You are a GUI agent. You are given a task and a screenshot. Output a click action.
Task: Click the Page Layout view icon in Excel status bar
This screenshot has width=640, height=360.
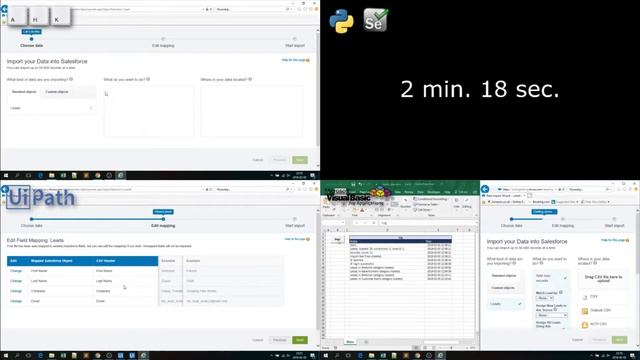[x=425, y=348]
